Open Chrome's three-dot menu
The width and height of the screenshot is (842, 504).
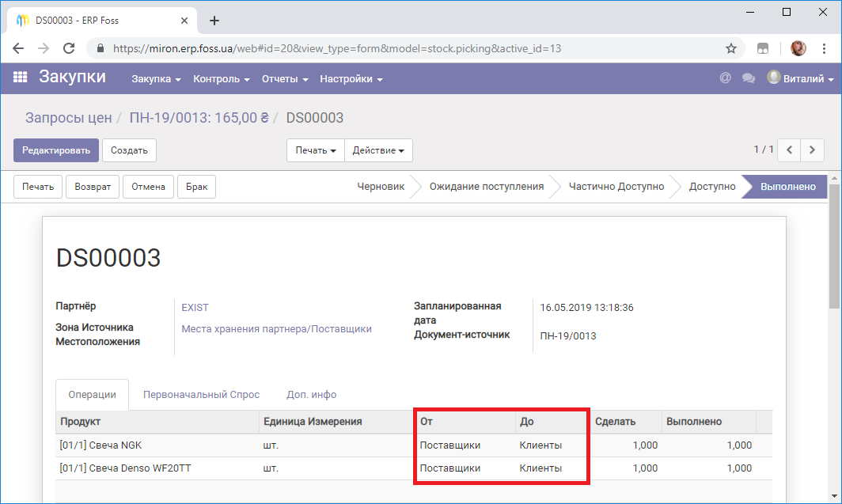tap(824, 48)
